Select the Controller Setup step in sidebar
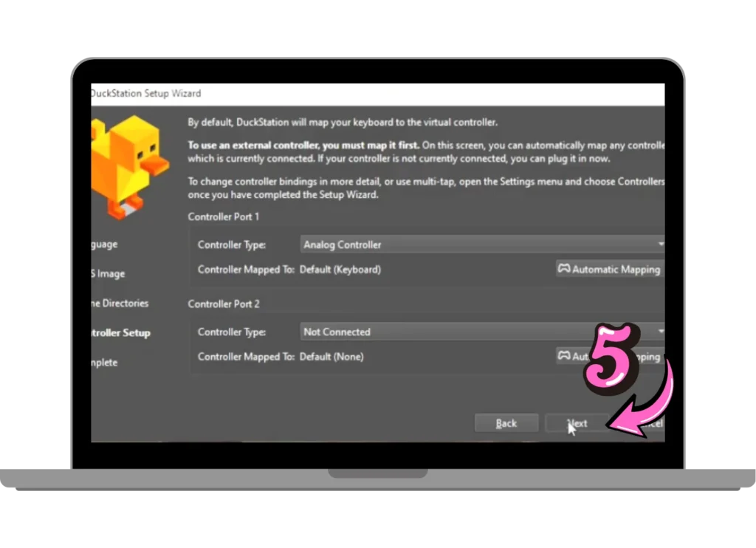Screen dimensions: 756x548 (x=120, y=333)
